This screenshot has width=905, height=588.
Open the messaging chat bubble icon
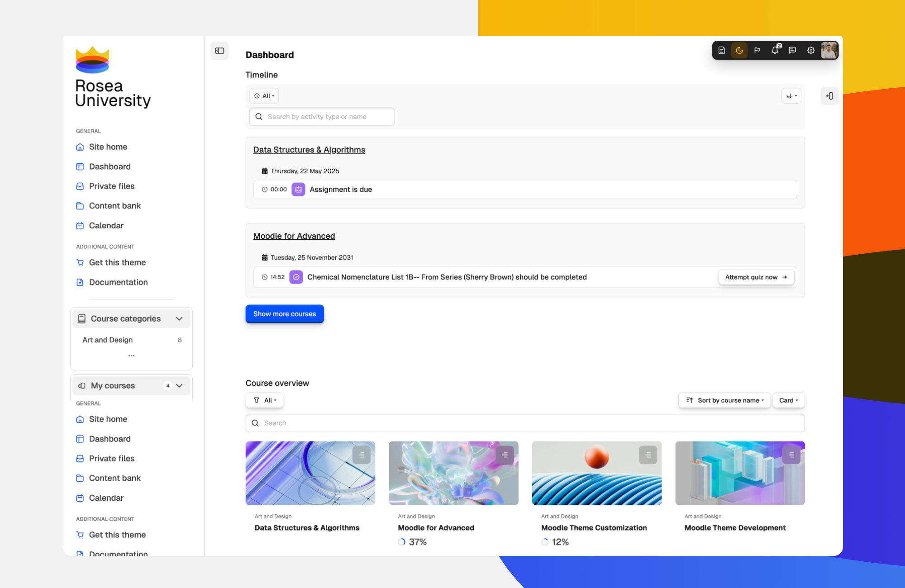tap(792, 50)
